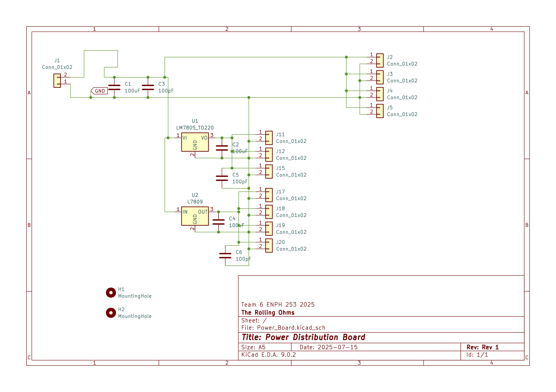Screen dimensions: 556x392
Task: Click the mounting hole H2 symbol
Action: pyautogui.click(x=111, y=313)
